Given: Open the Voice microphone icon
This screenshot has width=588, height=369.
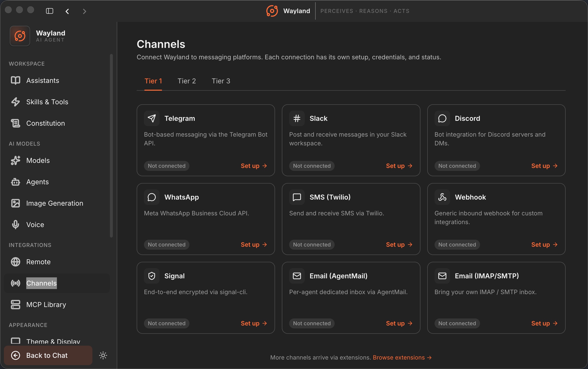Looking at the screenshot, I should pyautogui.click(x=16, y=225).
